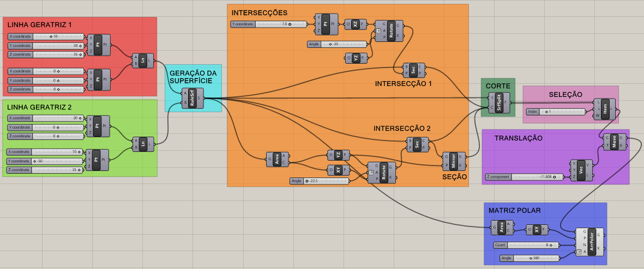This screenshot has height=269, width=644.
Task: Select the Mirror component
Action: tap(454, 162)
